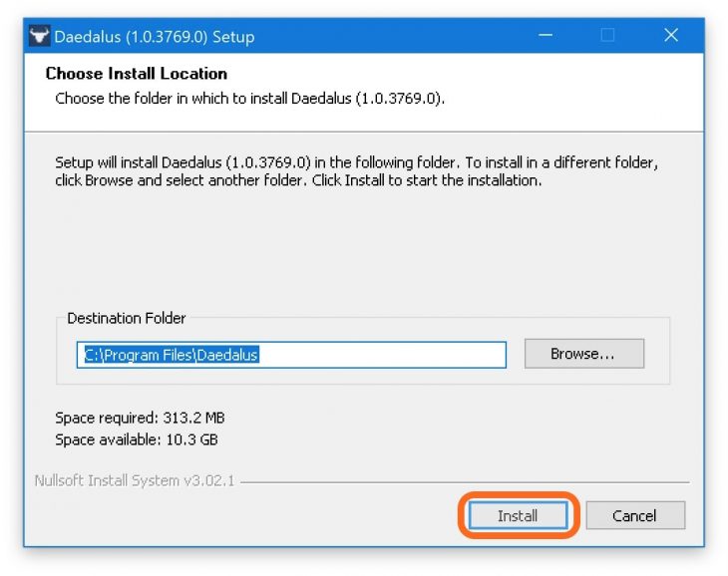
Task: Focus the Destination Folder path field
Action: (x=291, y=355)
